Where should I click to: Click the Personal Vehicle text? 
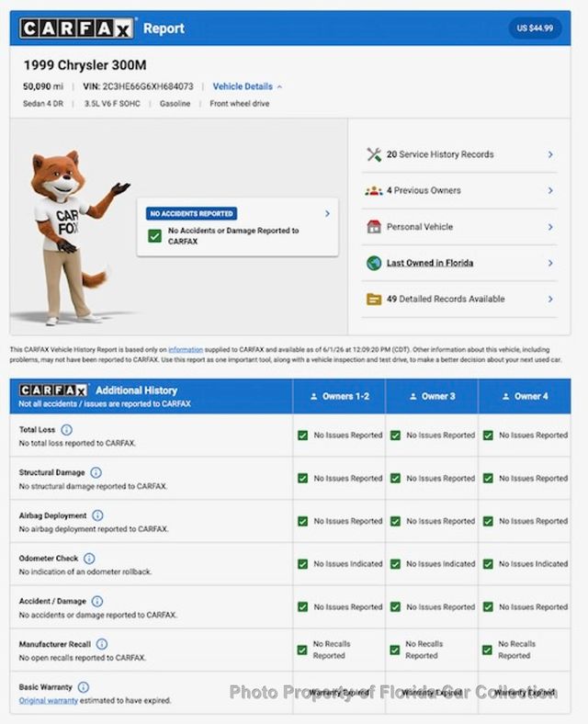click(420, 227)
